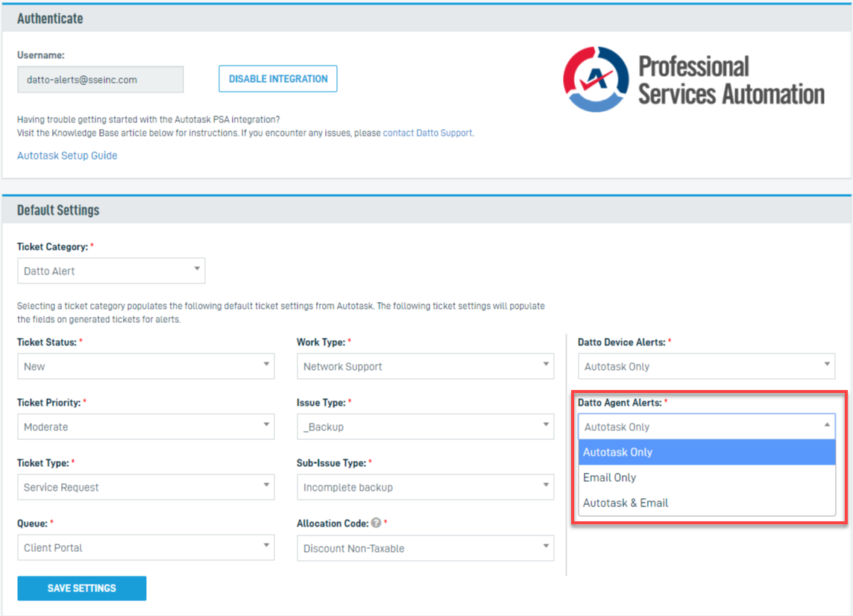Screen dimensions: 853x616
Task: Open Sub-Issue Type Incomplete backup dropdown
Action: tap(426, 487)
